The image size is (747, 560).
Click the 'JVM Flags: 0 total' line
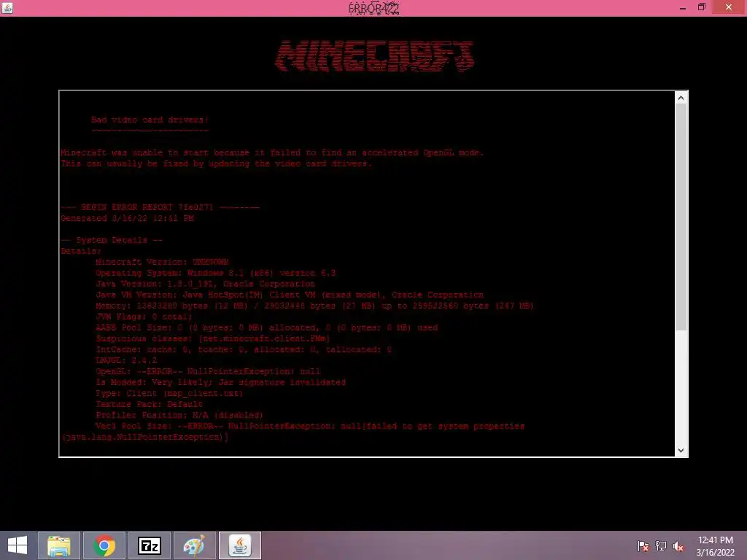(x=144, y=316)
